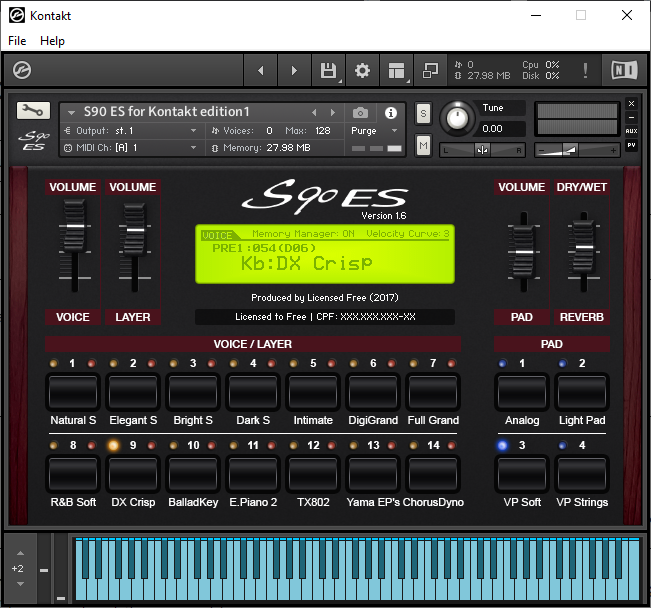The width and height of the screenshot is (651, 608).
Task: Select next preset in instrument header
Action: tap(333, 113)
